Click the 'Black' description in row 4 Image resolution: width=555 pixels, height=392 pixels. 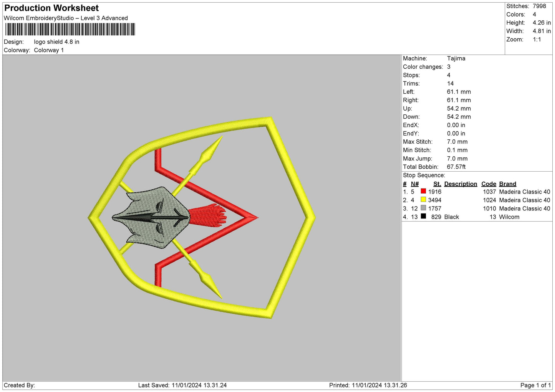click(452, 217)
